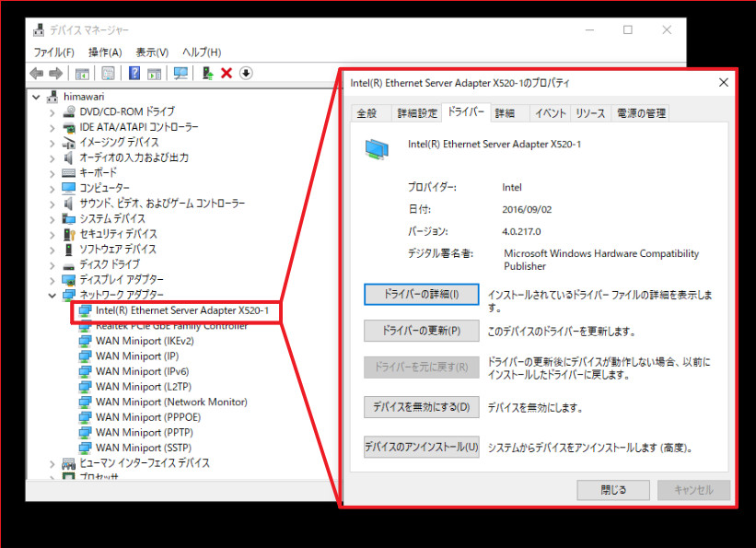Close the X520-1 properties dialog
756x548 pixels.
pos(723,83)
